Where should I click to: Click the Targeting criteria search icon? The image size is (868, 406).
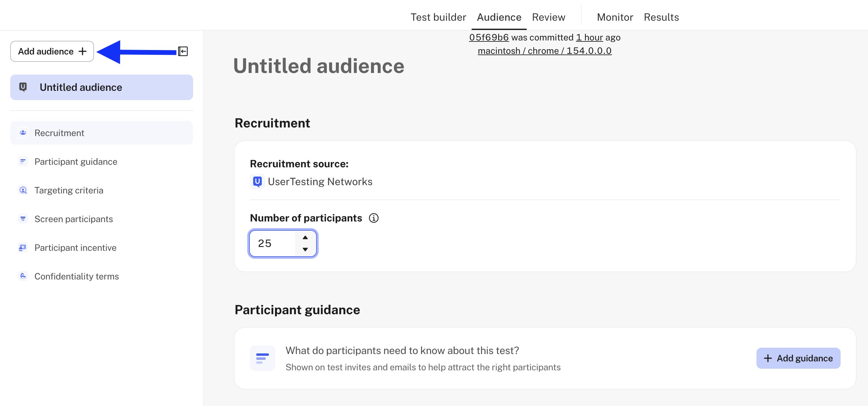[23, 190]
